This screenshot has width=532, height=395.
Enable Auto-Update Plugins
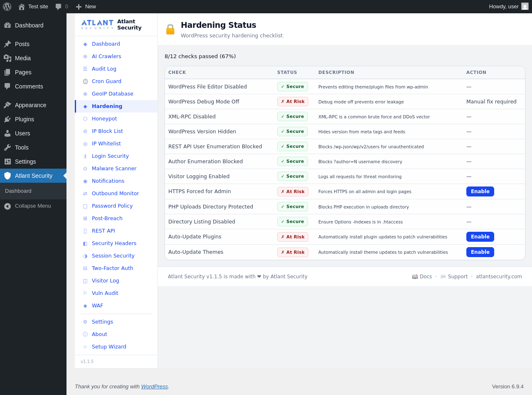point(480,237)
